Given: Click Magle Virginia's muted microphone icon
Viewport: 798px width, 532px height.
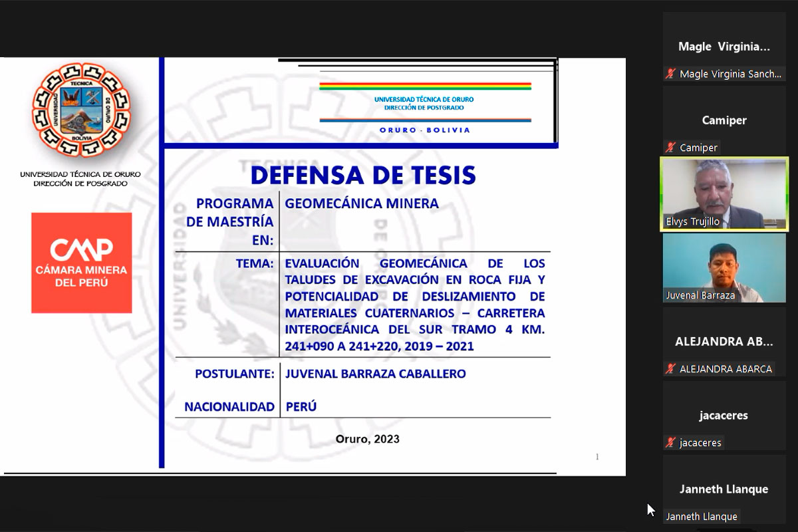Looking at the screenshot, I should (670, 74).
